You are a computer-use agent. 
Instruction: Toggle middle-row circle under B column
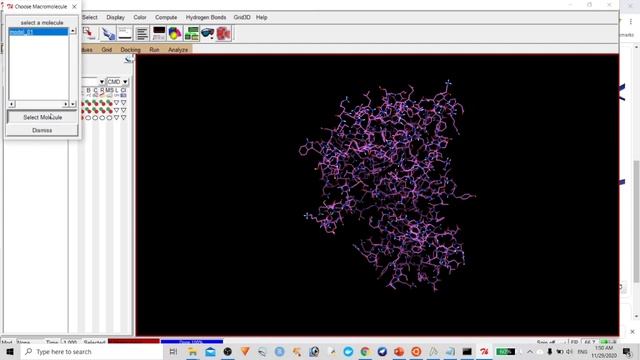[88, 110]
